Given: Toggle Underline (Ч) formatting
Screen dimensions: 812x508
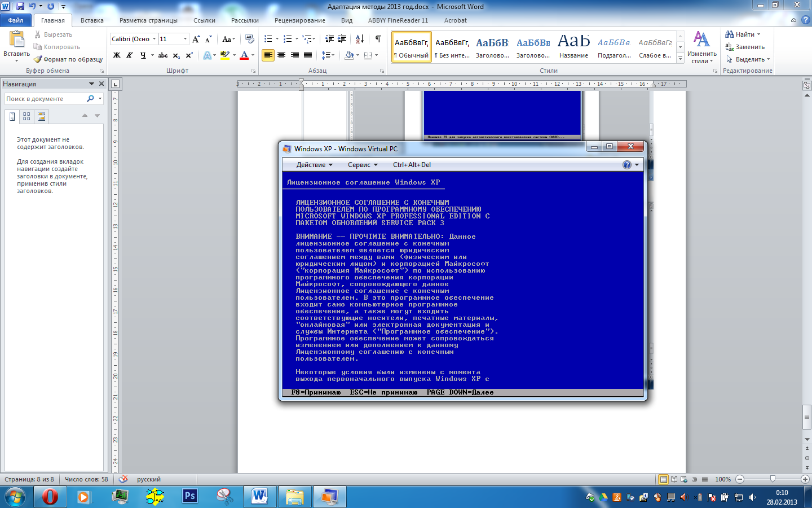Looking at the screenshot, I should (x=143, y=55).
